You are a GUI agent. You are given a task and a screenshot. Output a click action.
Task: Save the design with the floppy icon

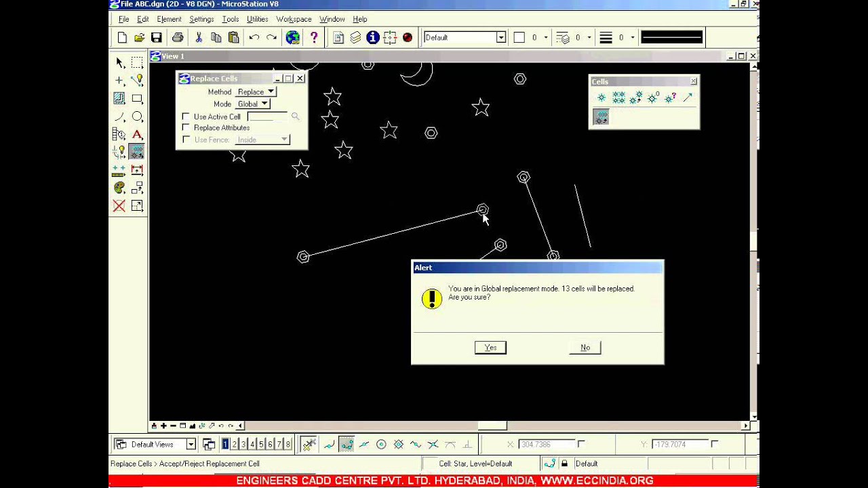(x=156, y=37)
